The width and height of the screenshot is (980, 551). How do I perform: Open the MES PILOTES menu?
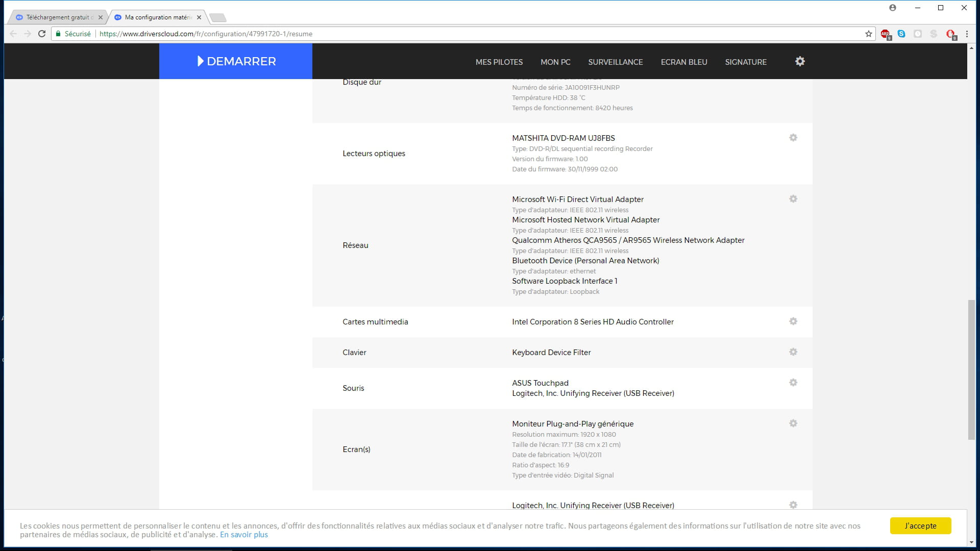[499, 62]
